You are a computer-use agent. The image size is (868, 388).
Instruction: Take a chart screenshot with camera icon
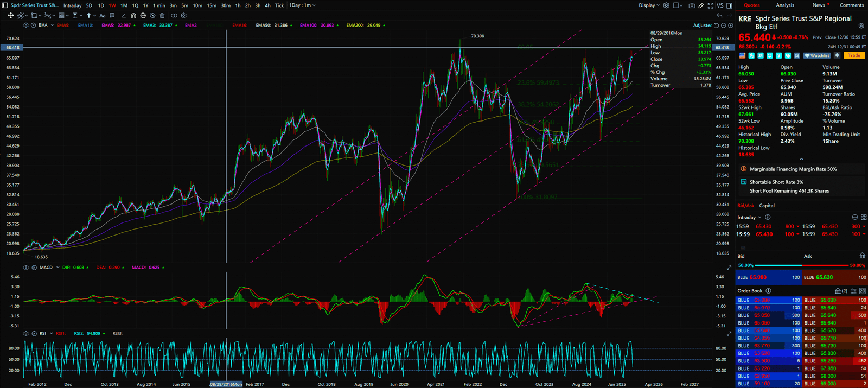click(x=692, y=5)
